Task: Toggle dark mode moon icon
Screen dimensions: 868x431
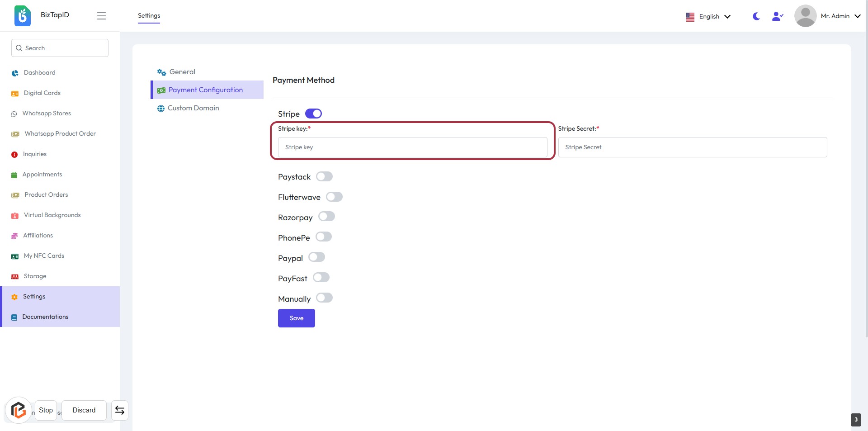Action: [756, 16]
